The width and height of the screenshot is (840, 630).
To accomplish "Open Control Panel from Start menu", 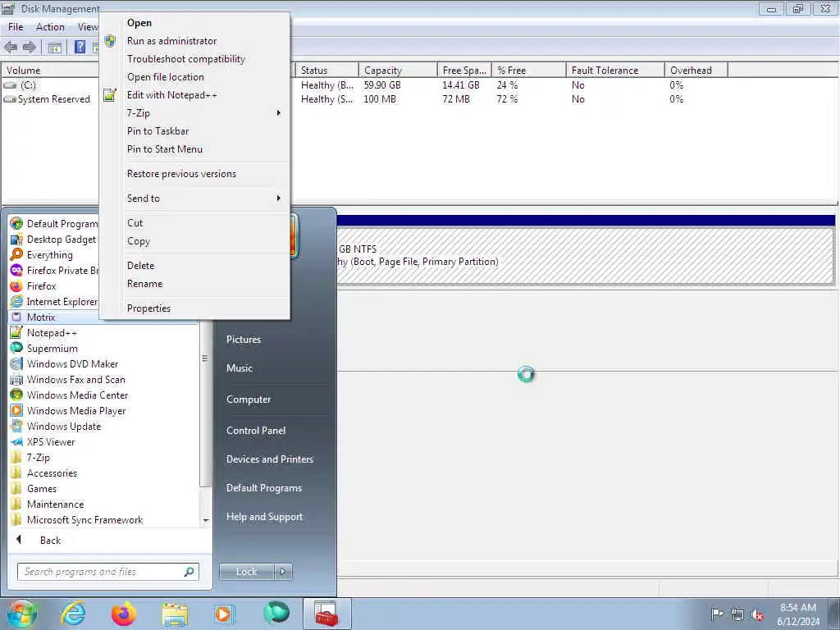I will click(256, 430).
